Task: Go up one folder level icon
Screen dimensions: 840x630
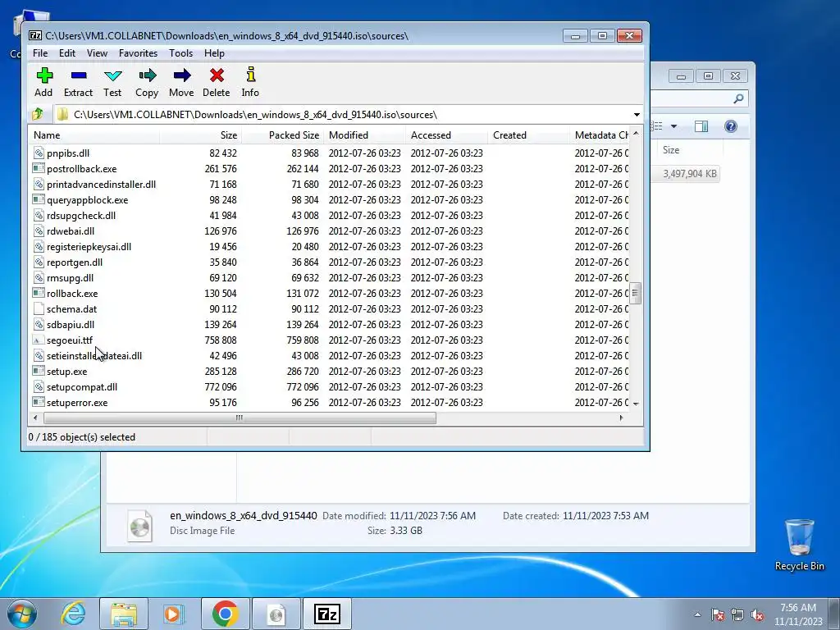Action: tap(38, 114)
